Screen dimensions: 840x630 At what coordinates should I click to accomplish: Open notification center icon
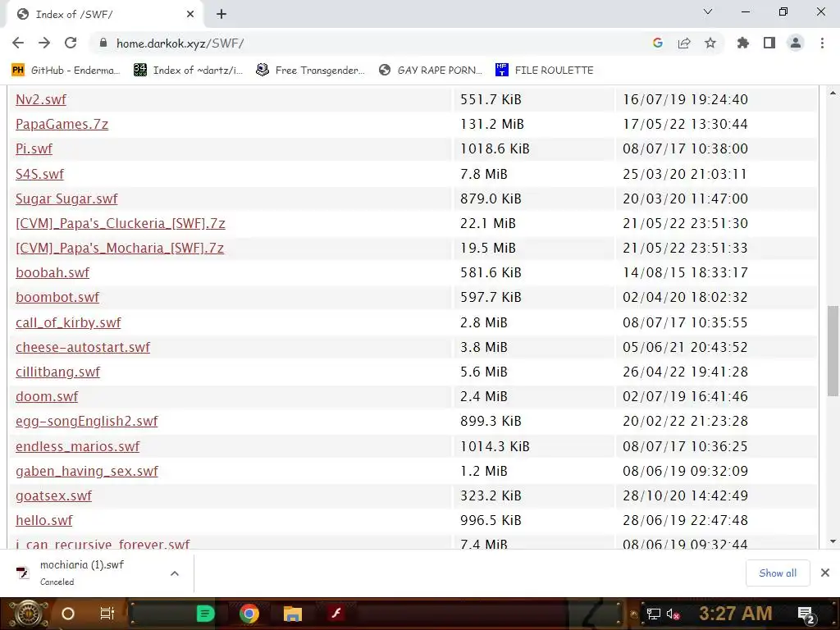807,615
